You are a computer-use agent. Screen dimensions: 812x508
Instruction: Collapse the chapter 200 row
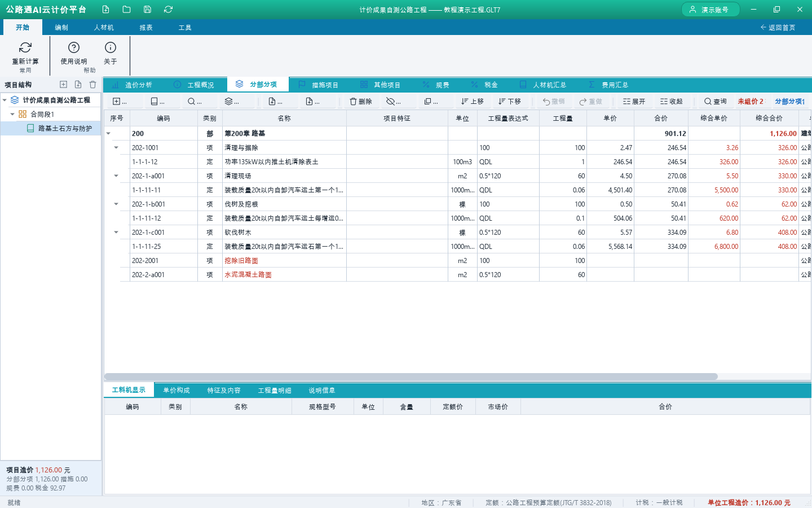click(108, 134)
